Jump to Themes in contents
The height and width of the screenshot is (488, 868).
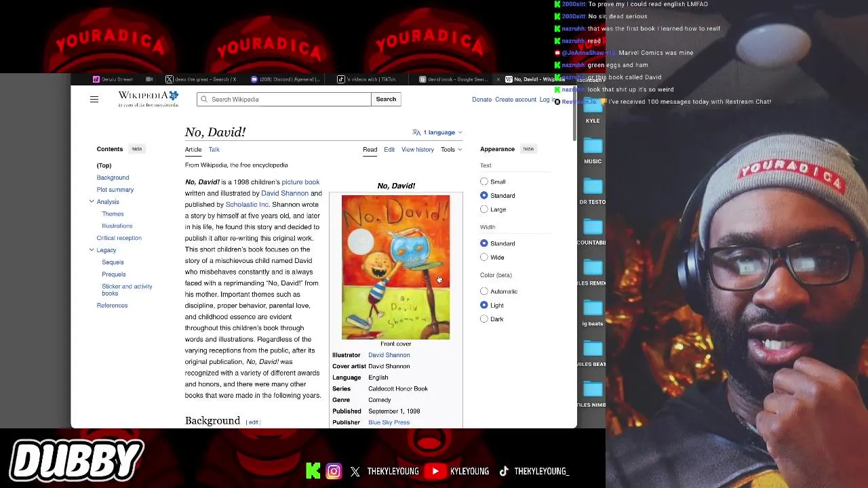113,214
